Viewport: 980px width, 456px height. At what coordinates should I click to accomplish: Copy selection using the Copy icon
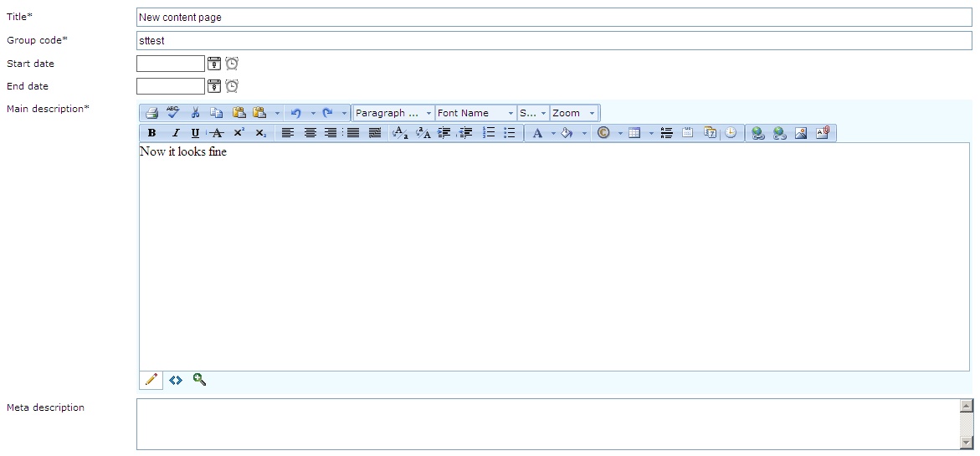pyautogui.click(x=216, y=113)
